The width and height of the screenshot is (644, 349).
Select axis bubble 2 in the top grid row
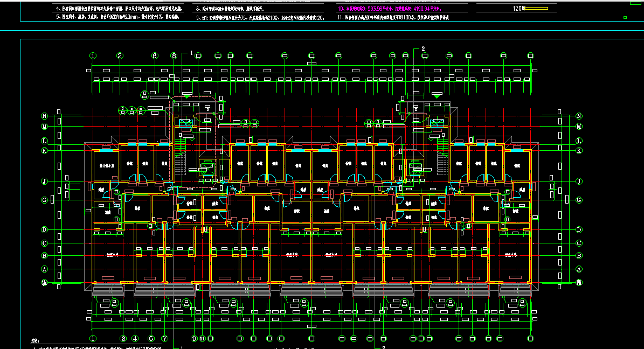(x=120, y=56)
